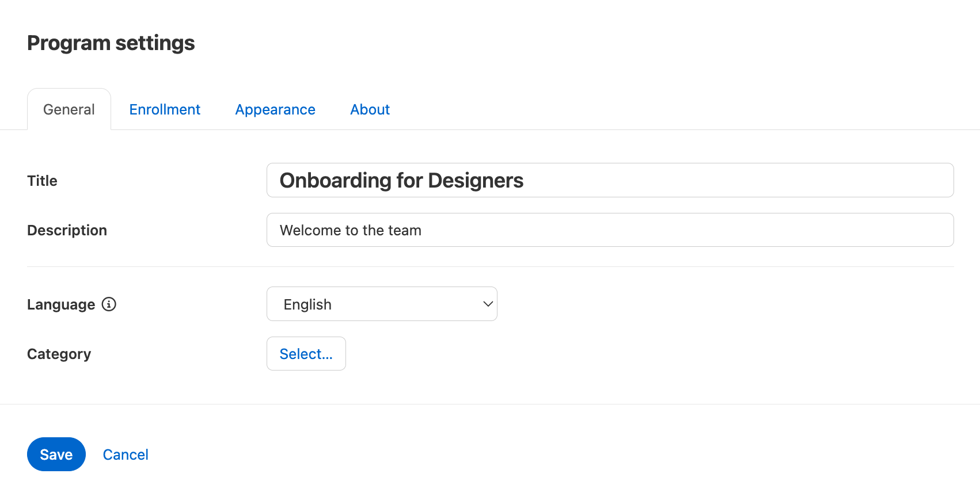Open the Appearance tab
The height and width of the screenshot is (504, 980).
275,109
